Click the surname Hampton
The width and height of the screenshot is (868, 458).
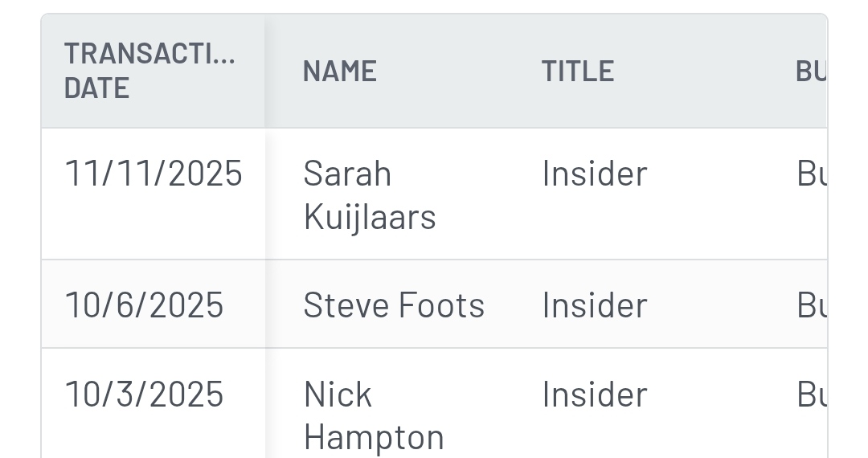click(x=374, y=437)
